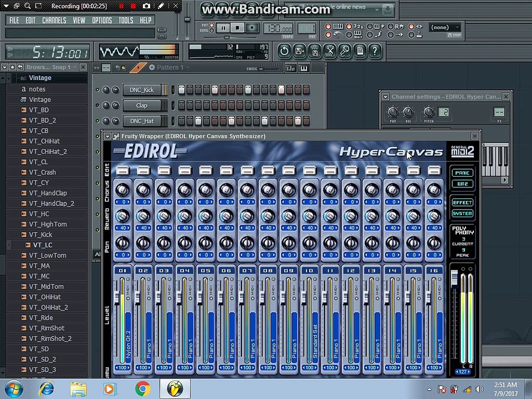Screen dimensions: 532x399
Task: Open the help question-mark icon
Action: click(375, 51)
